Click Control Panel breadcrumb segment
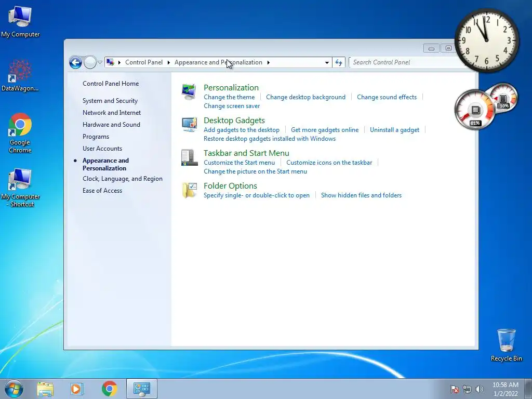The width and height of the screenshot is (532, 399). click(144, 62)
